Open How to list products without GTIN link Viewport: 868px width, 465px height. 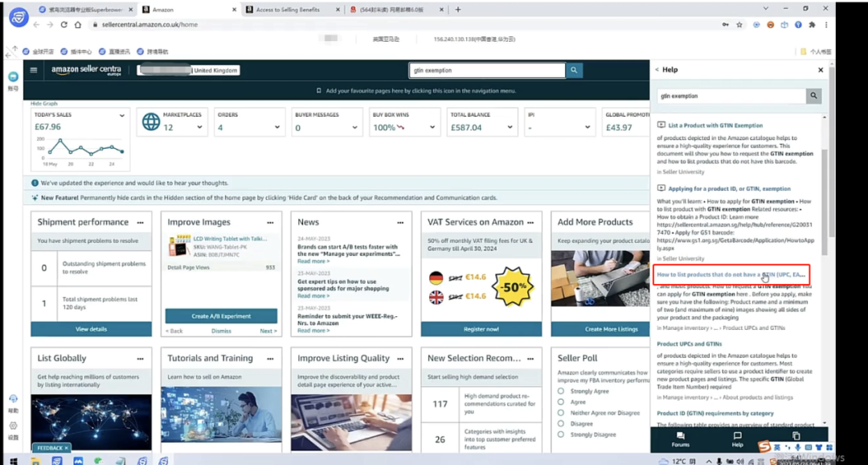point(731,274)
